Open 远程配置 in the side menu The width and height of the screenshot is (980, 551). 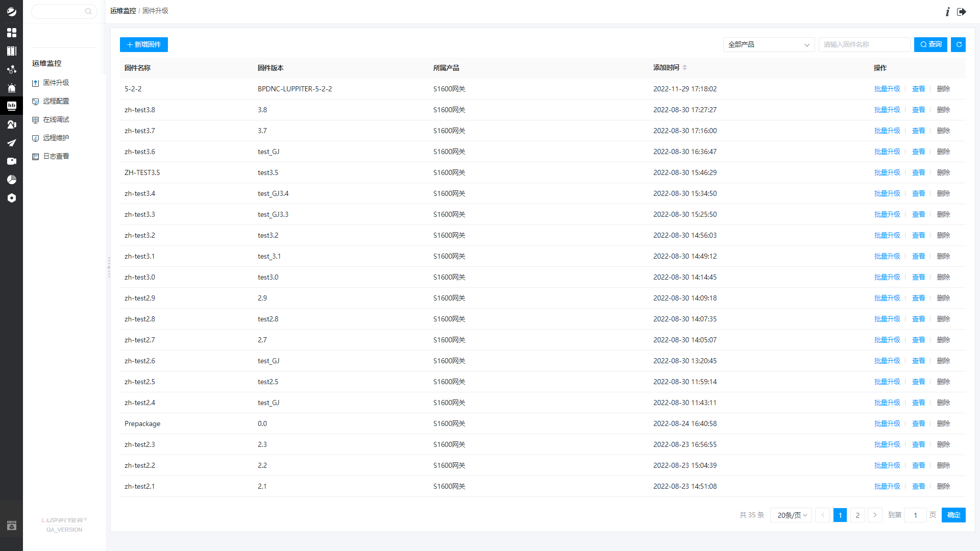click(56, 101)
